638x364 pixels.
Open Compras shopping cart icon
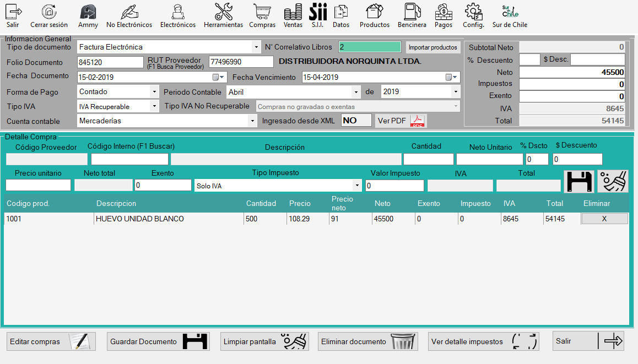[x=262, y=15]
